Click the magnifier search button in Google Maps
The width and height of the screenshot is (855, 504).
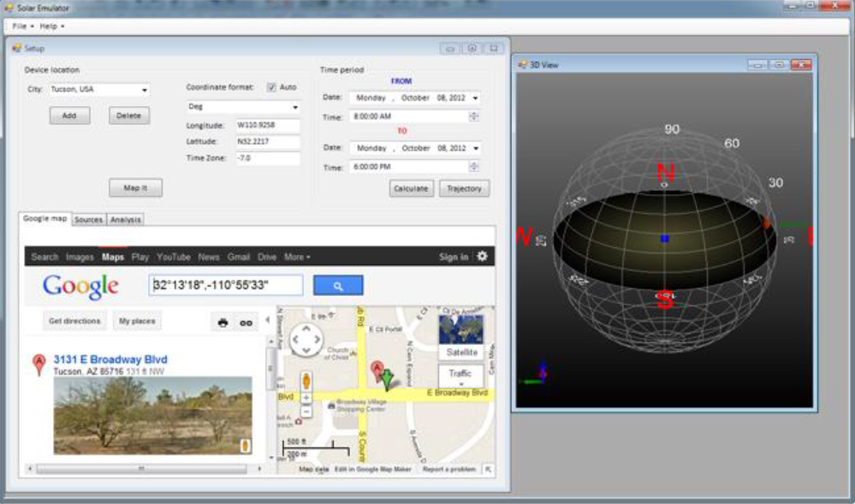point(338,285)
